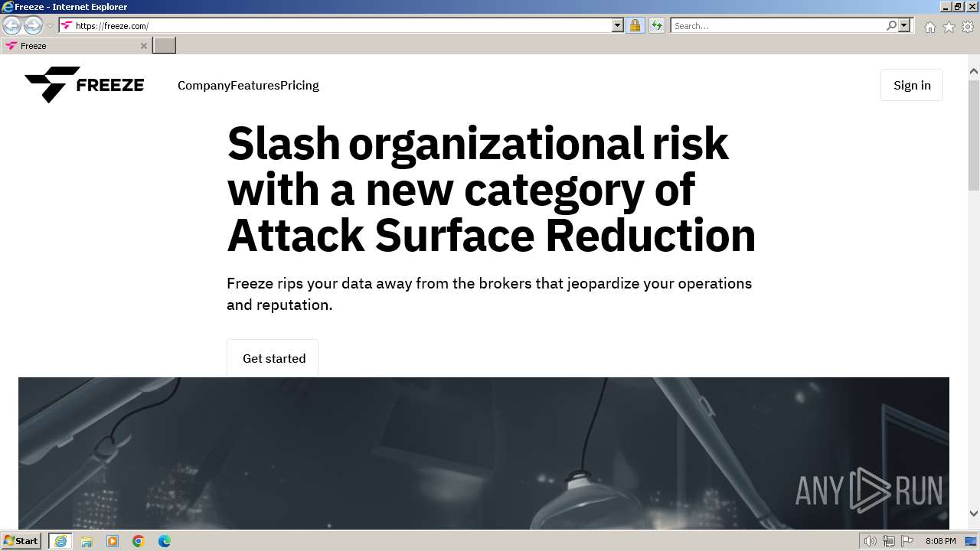Click the network tray icon
Screen dimensions: 980x551
[889, 541]
